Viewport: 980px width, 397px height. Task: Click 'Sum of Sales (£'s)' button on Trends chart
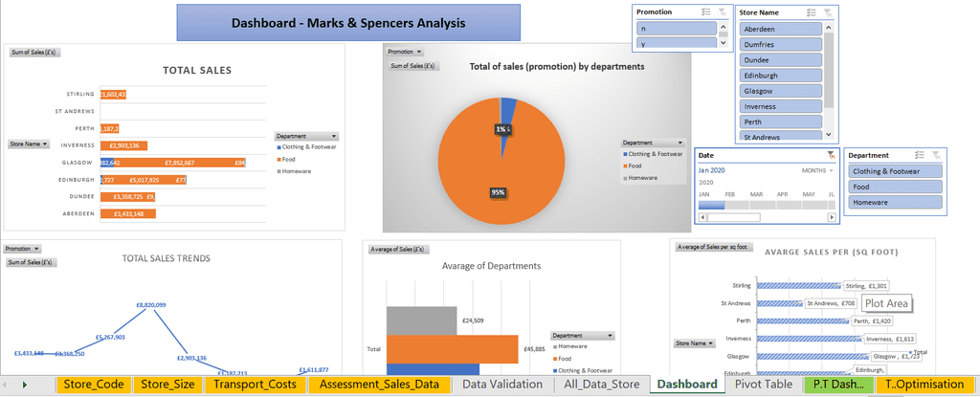31,262
